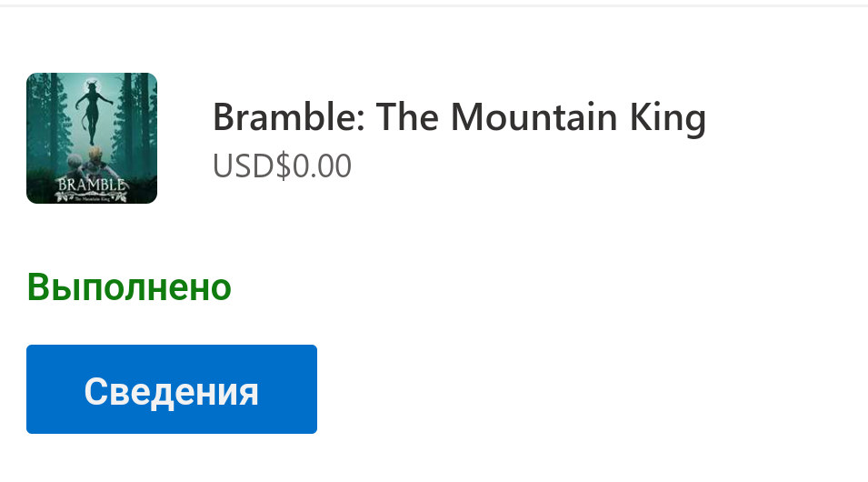Click the USD$0.00 price text
The image size is (868, 482).
282,166
